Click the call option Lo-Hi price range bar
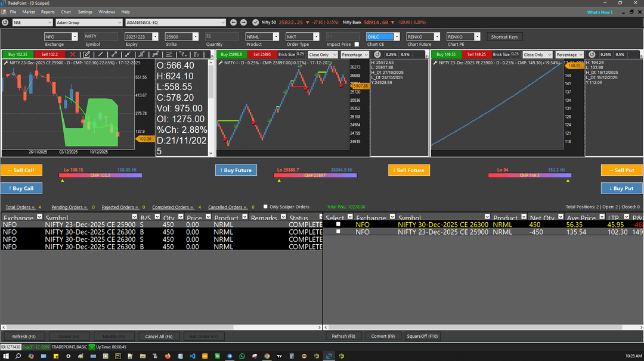 [x=101, y=175]
